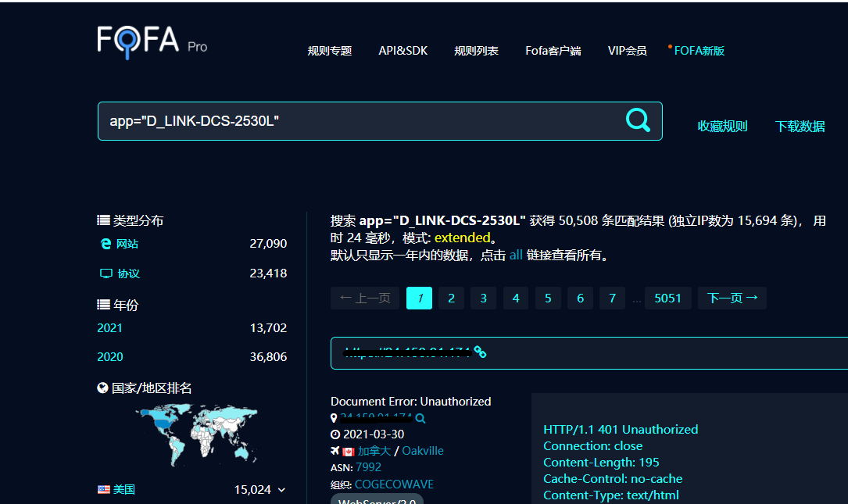The height and width of the screenshot is (504, 848).
Task: Go to page 2
Action: pyautogui.click(x=451, y=298)
